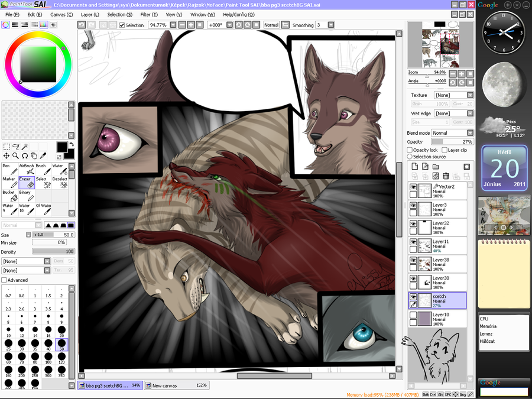Select the Layer38 layer thumbnail
Screen dimensions: 532x399
pos(425,264)
